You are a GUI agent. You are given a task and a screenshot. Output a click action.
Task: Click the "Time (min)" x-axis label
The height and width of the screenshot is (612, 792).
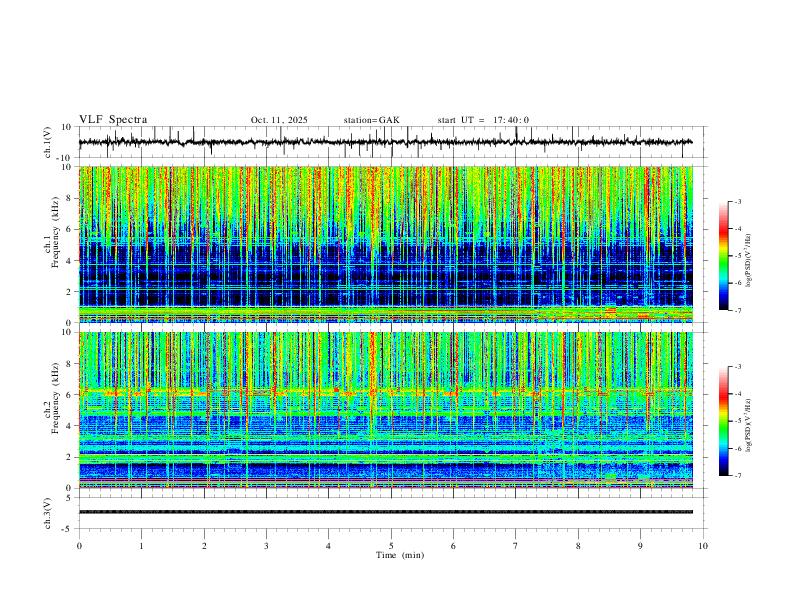(400, 555)
